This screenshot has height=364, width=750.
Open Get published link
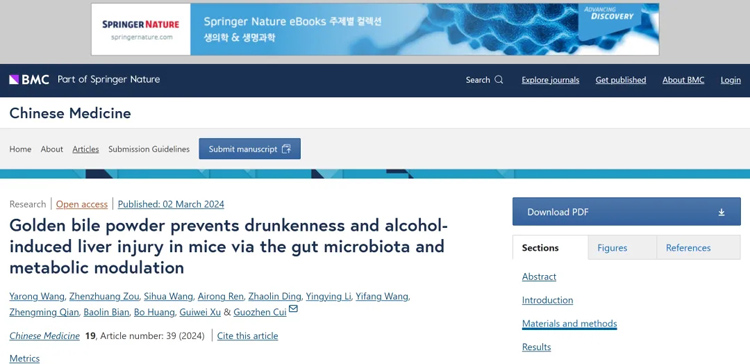pos(620,80)
